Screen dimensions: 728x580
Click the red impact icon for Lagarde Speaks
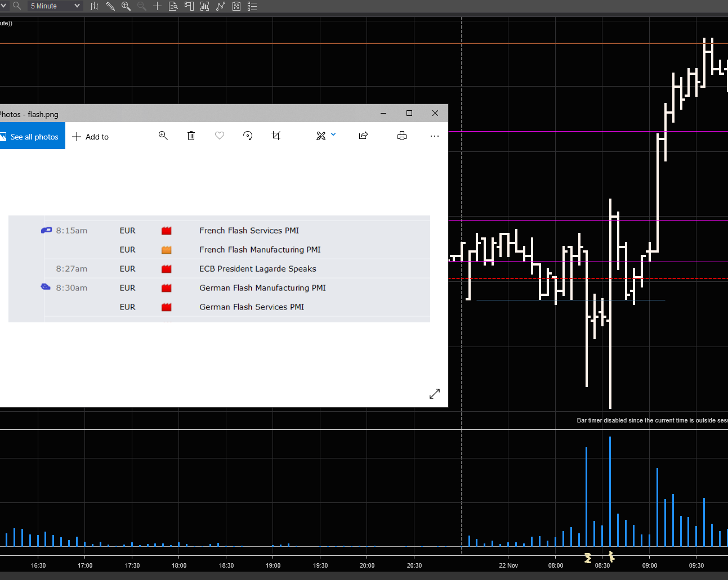[167, 269]
